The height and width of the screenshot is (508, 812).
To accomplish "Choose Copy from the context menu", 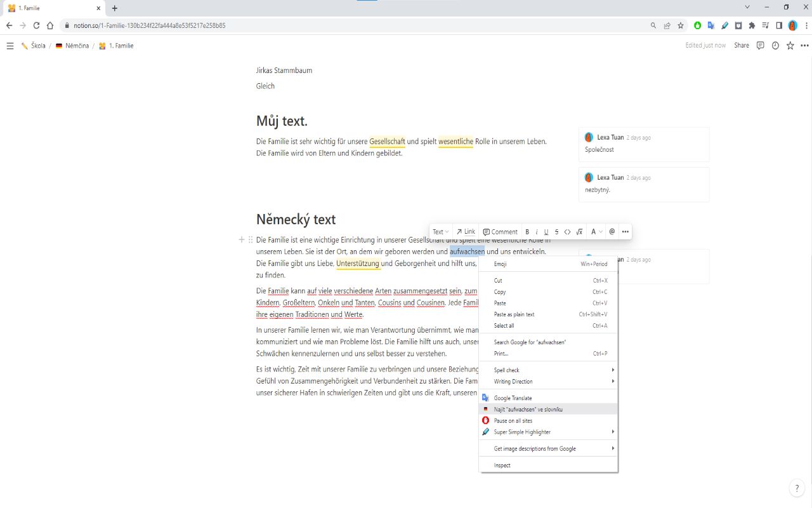I will [548, 291].
